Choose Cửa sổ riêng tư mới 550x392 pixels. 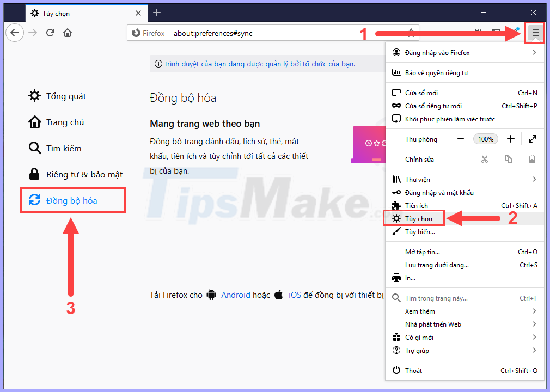point(465,106)
